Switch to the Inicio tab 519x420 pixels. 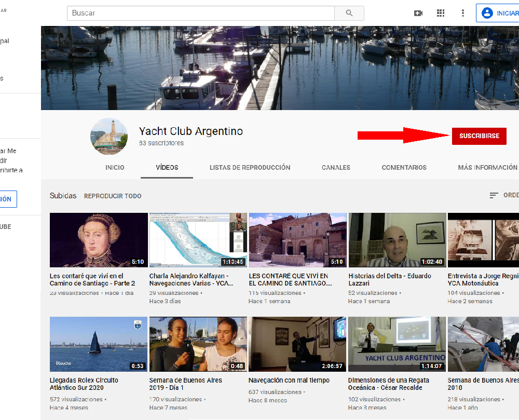[x=115, y=168]
